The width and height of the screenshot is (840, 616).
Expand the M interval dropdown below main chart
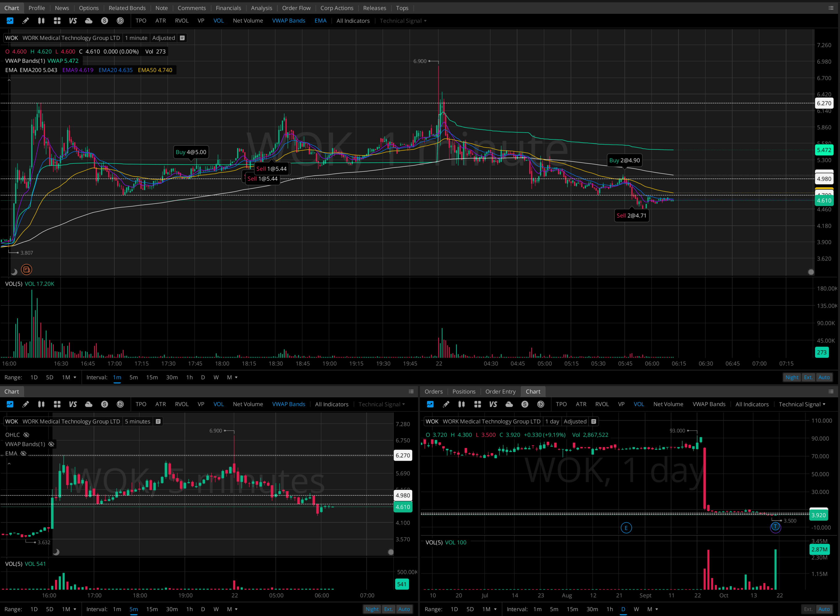(x=232, y=377)
